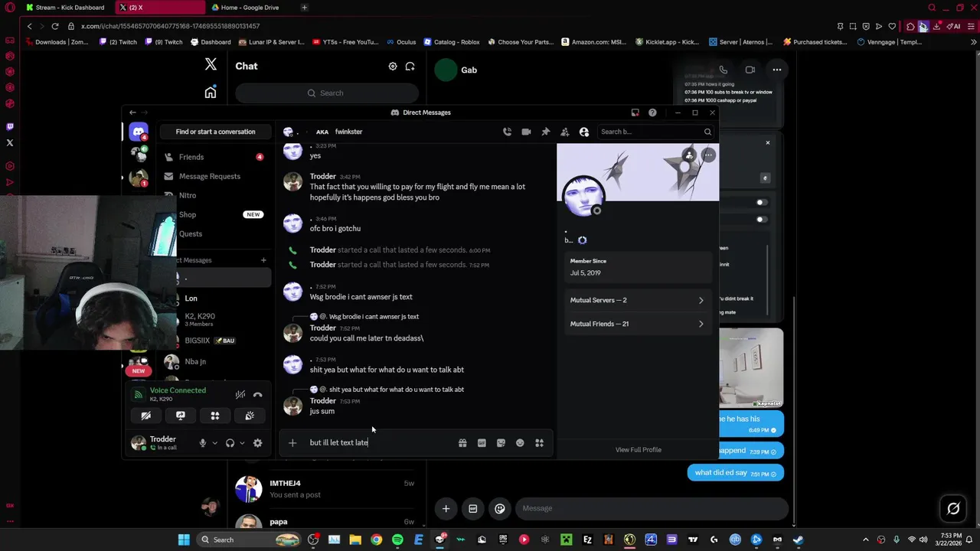Toggle microphone mute in Discord

[203, 443]
